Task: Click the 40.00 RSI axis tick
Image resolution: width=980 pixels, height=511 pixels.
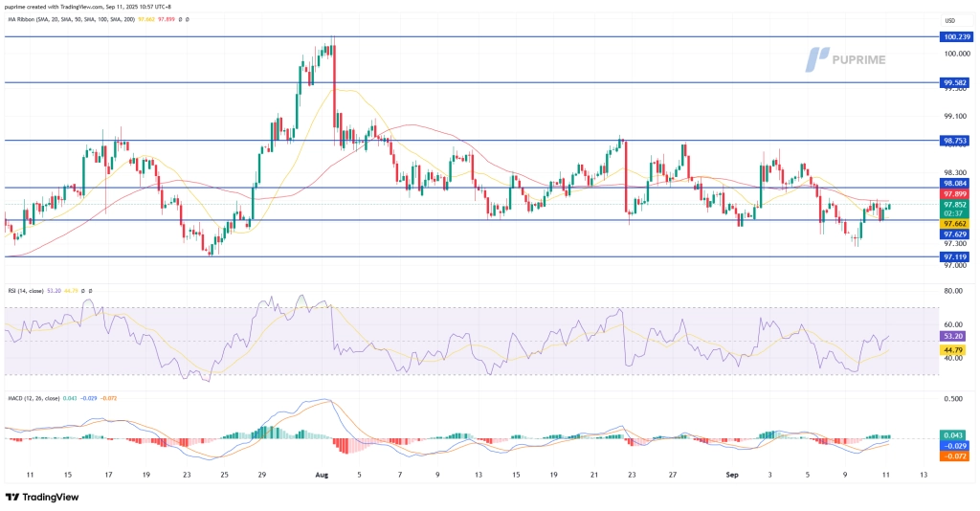Action: (953, 359)
